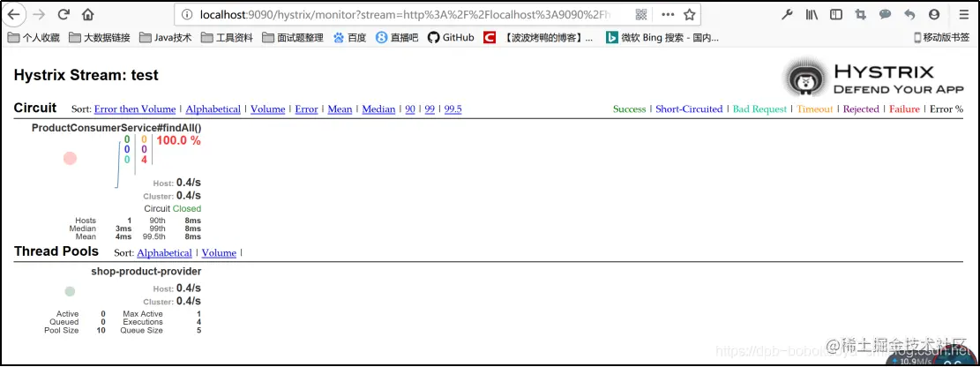Screen dimensions: 980x367
Task: Click the Failure legend label
Action: pyautogui.click(x=904, y=109)
